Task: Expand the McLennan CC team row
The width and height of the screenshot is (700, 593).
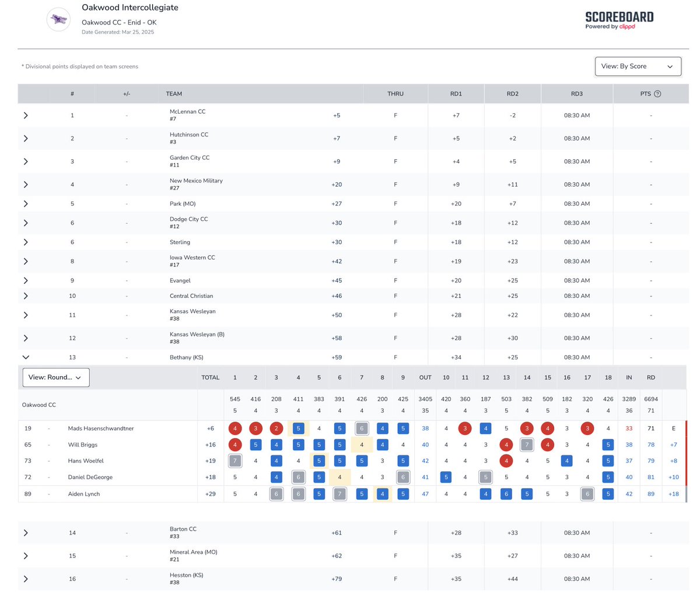Action: tap(26, 115)
